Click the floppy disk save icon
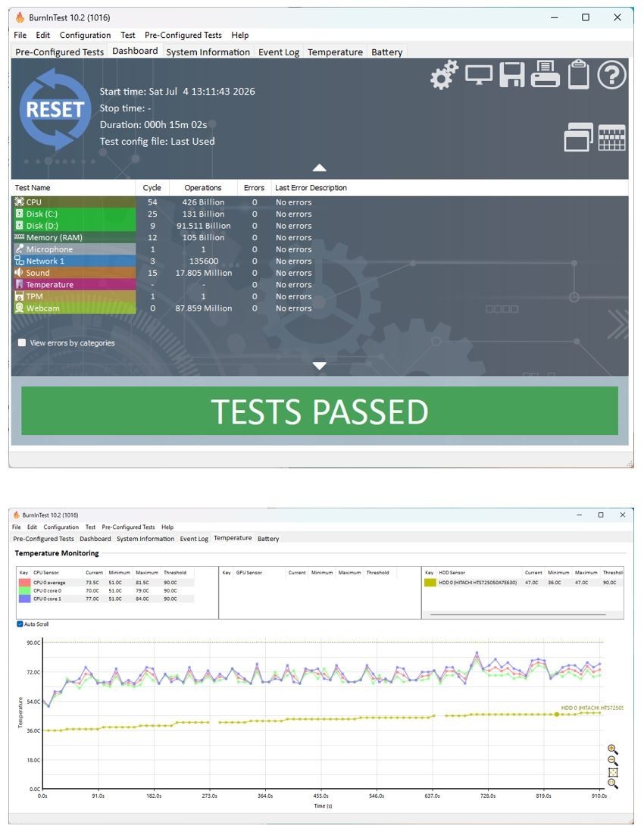Screen dimensions: 644x835 tap(512, 74)
